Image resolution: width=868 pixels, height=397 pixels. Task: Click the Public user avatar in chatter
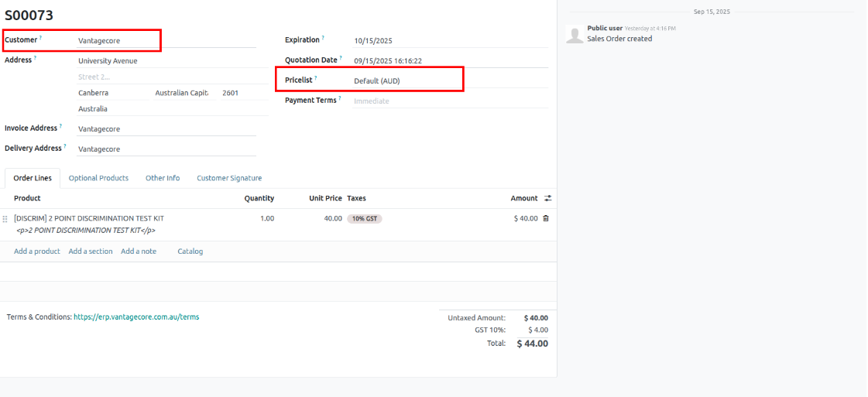pyautogui.click(x=574, y=34)
